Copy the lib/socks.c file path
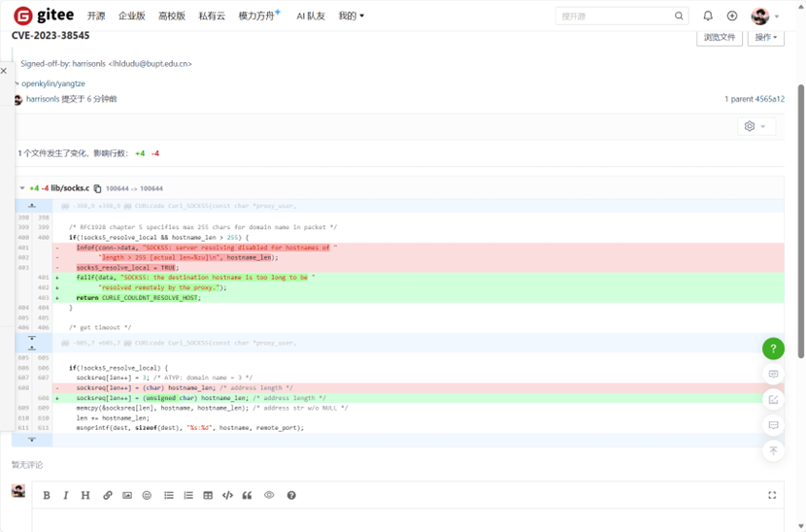806x532 pixels. (x=98, y=188)
